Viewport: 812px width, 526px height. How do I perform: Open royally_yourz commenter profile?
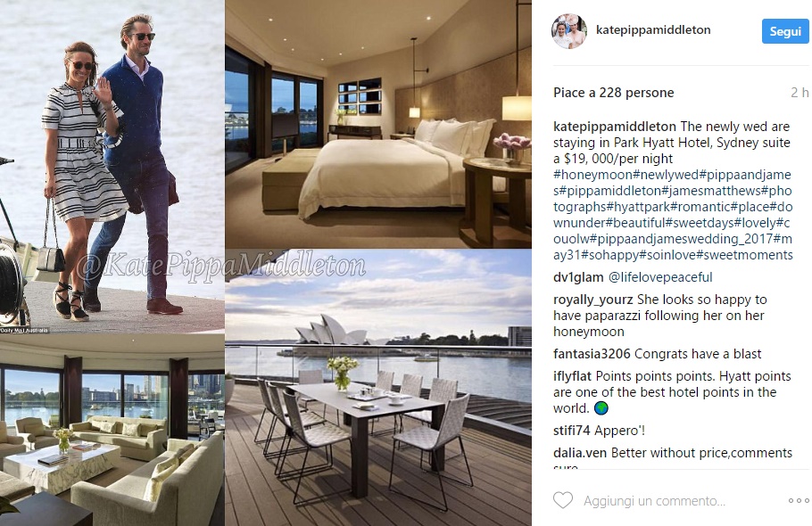[593, 300]
